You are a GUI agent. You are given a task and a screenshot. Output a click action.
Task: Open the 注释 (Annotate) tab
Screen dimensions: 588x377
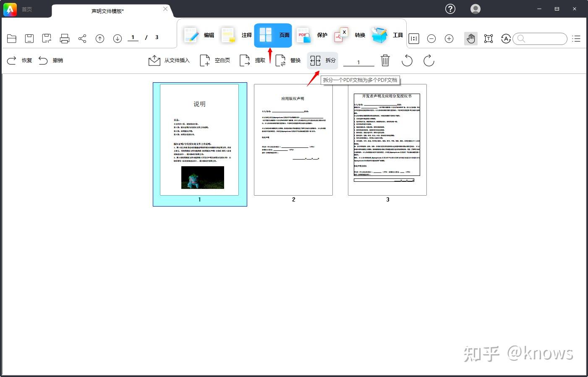(x=237, y=35)
